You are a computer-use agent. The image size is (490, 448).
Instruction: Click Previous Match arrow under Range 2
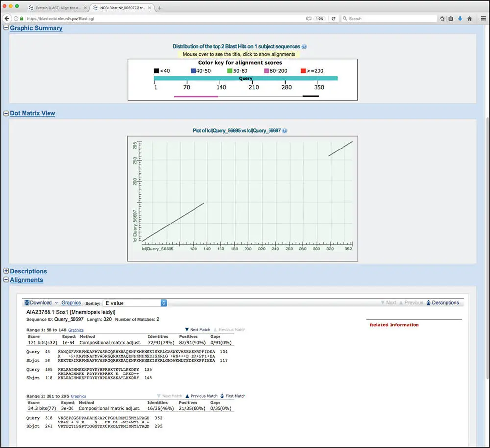click(x=187, y=396)
